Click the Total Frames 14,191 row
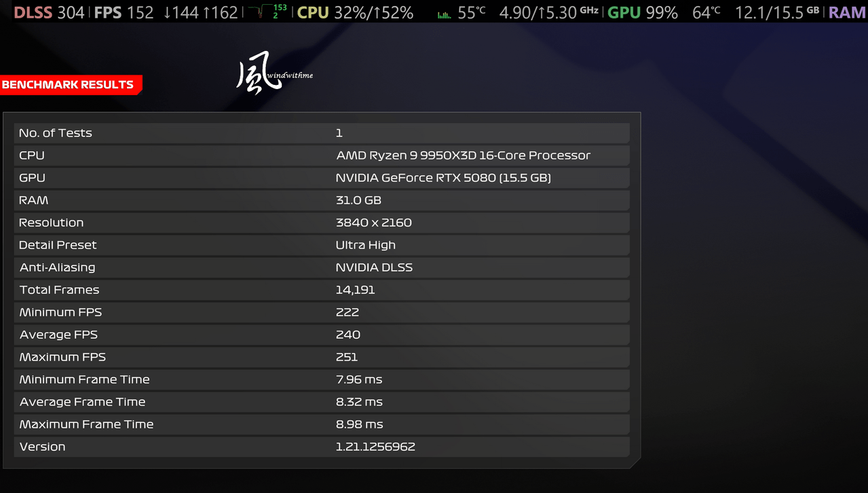The image size is (868, 493). pos(322,290)
